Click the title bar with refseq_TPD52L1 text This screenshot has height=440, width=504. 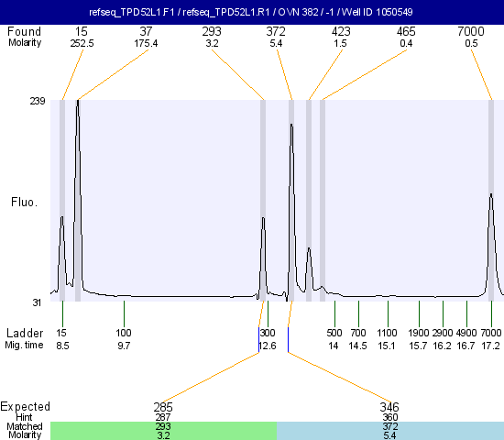click(x=252, y=12)
